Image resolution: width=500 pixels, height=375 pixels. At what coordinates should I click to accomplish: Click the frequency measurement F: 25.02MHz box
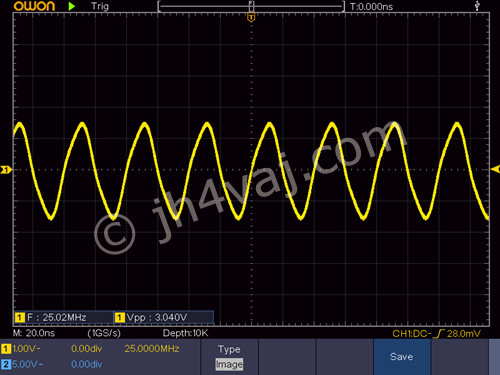click(63, 317)
